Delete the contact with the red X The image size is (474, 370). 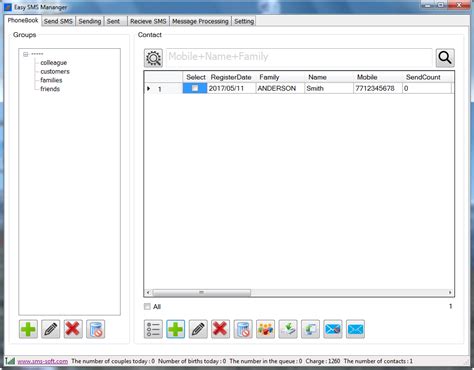click(220, 329)
